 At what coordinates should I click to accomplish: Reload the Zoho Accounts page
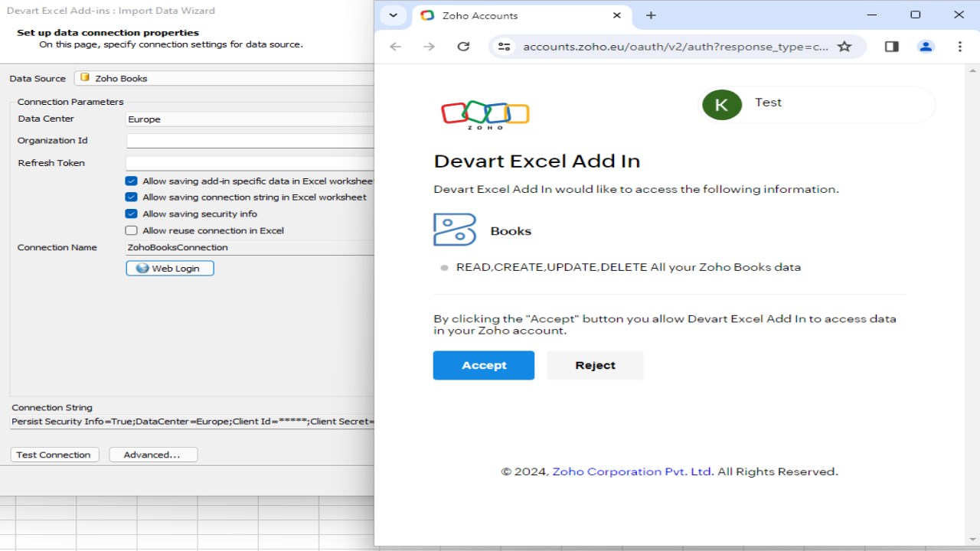pyautogui.click(x=463, y=47)
